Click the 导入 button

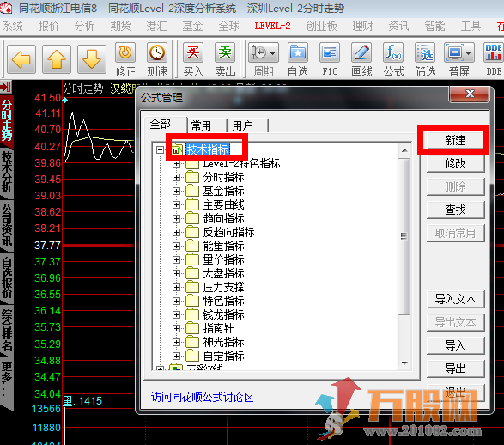pos(455,345)
